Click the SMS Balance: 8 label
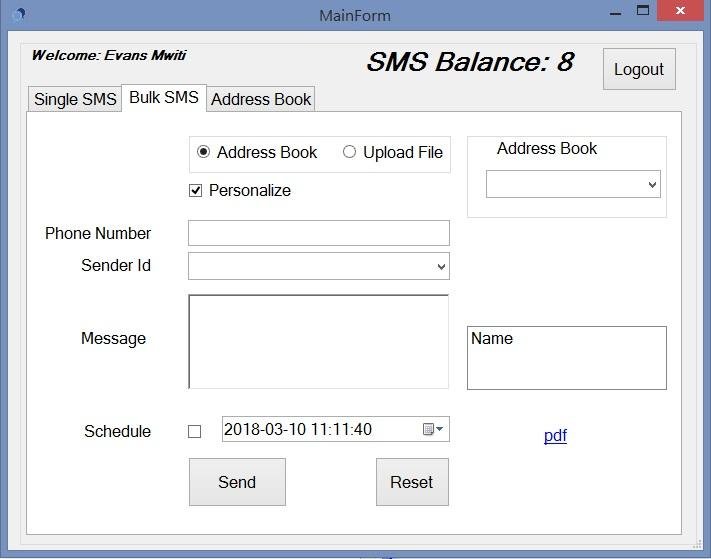This screenshot has height=559, width=711. coord(470,62)
